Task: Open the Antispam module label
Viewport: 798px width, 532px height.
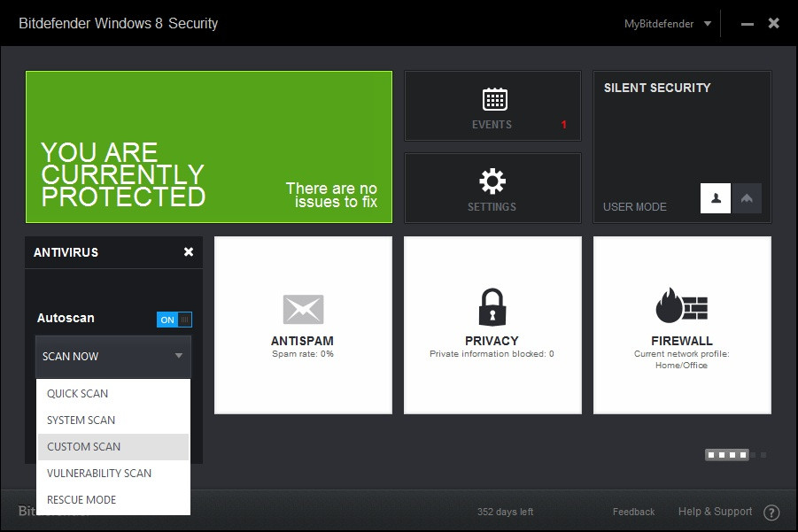Action: point(302,341)
